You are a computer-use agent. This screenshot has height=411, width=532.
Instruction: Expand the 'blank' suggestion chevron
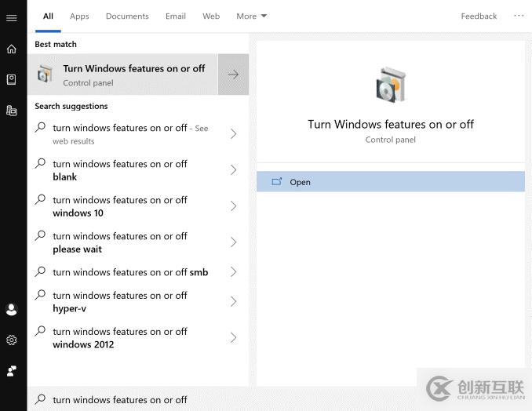tap(233, 170)
